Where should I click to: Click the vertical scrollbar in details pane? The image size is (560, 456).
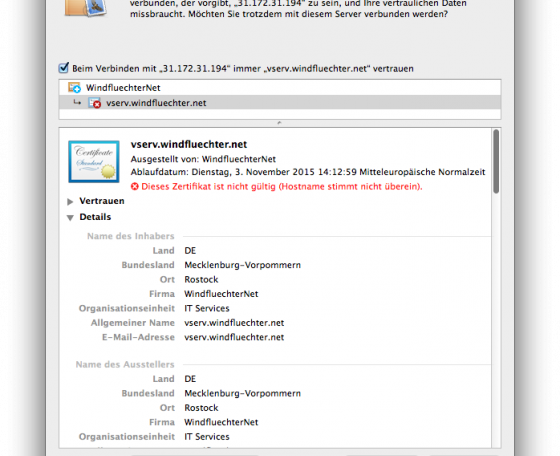[496, 161]
